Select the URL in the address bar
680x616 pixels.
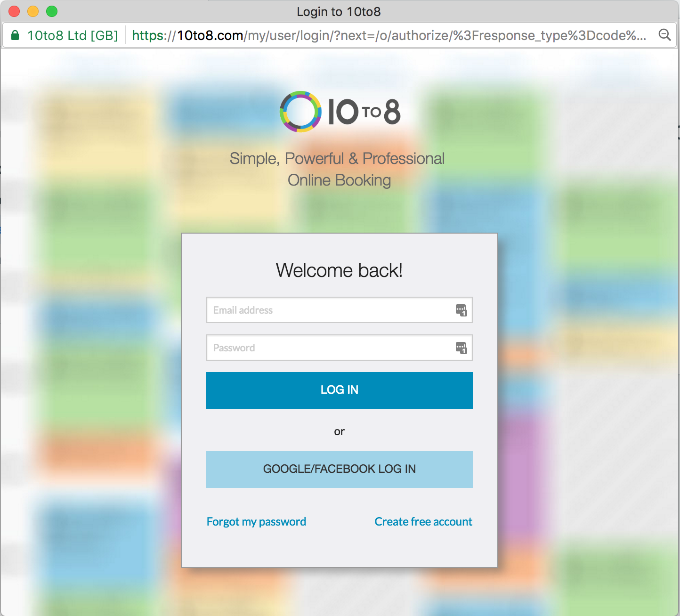(x=389, y=35)
